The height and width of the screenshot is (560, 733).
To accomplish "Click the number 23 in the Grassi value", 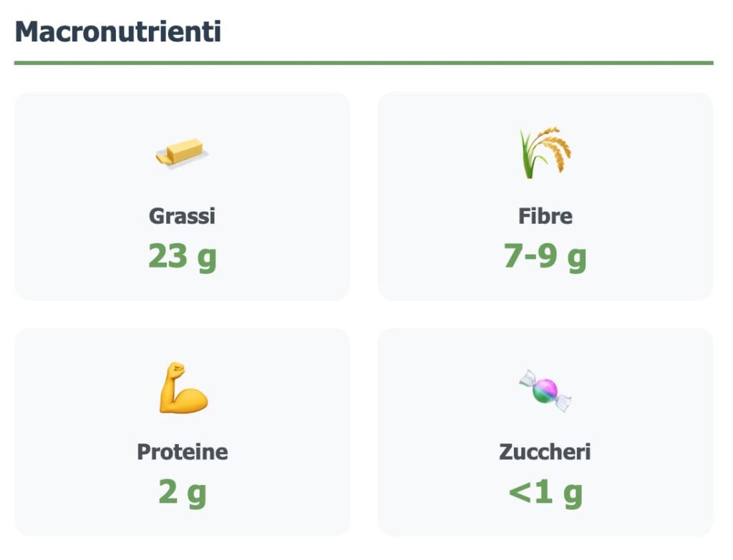I will [x=168, y=256].
